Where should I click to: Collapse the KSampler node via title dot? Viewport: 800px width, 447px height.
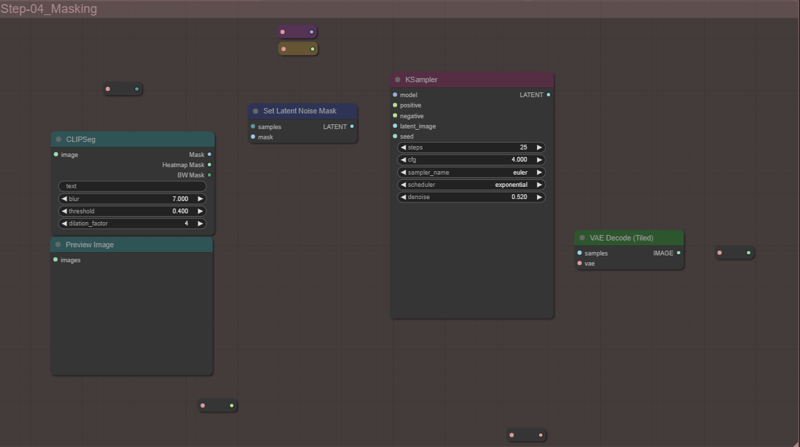click(397, 80)
